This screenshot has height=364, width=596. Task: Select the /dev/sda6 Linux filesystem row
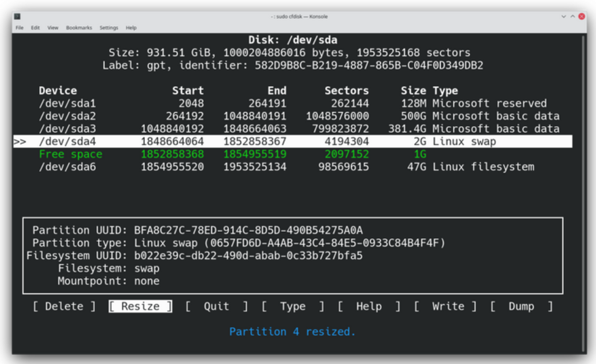pos(292,167)
